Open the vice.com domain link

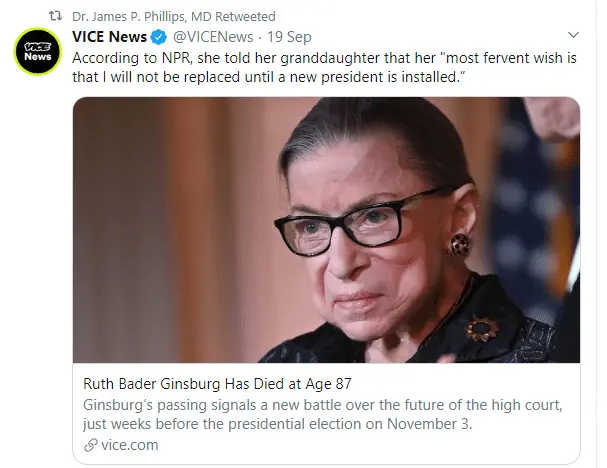point(128,445)
